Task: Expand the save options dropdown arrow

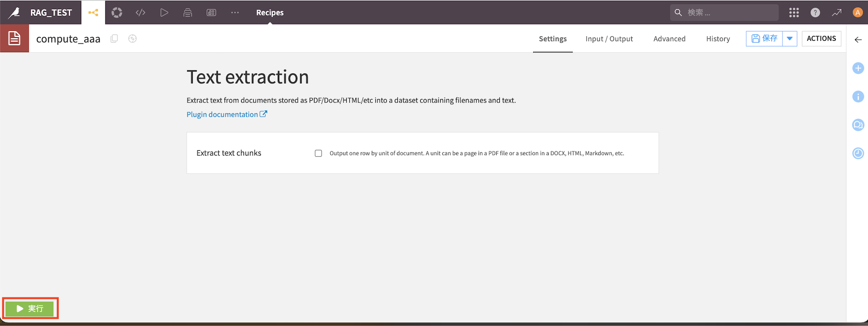Action: [789, 38]
